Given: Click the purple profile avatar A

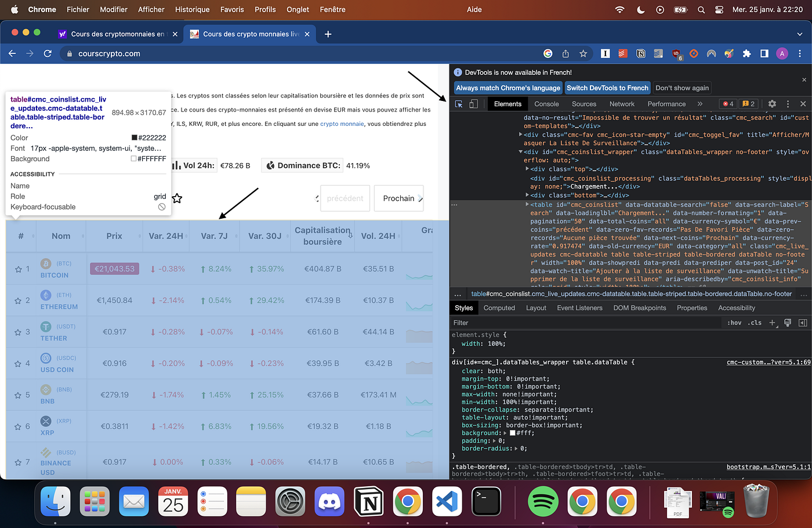Looking at the screenshot, I should click(x=782, y=53).
